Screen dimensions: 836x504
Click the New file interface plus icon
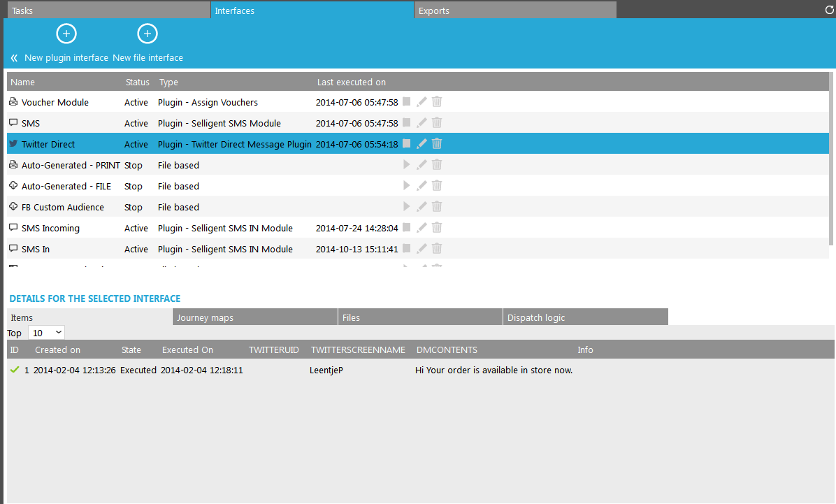[147, 34]
